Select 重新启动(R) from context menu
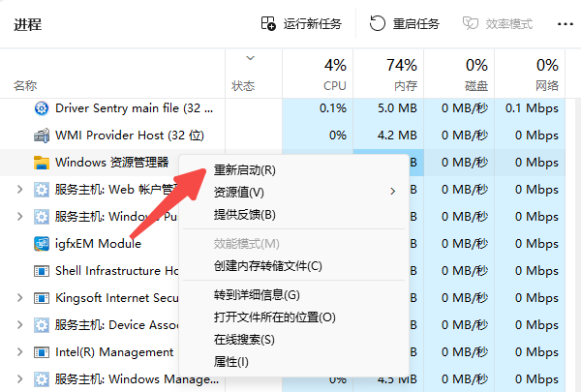This screenshot has width=581, height=392. [245, 170]
